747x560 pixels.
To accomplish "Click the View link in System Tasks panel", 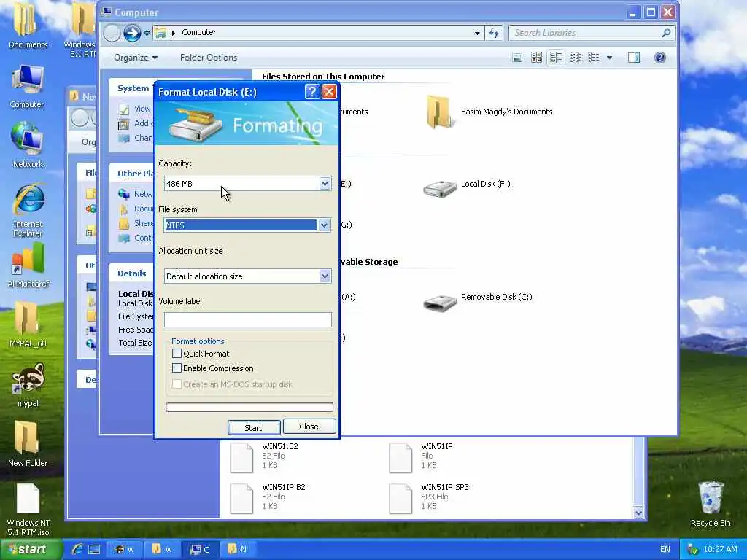I will [x=142, y=109].
